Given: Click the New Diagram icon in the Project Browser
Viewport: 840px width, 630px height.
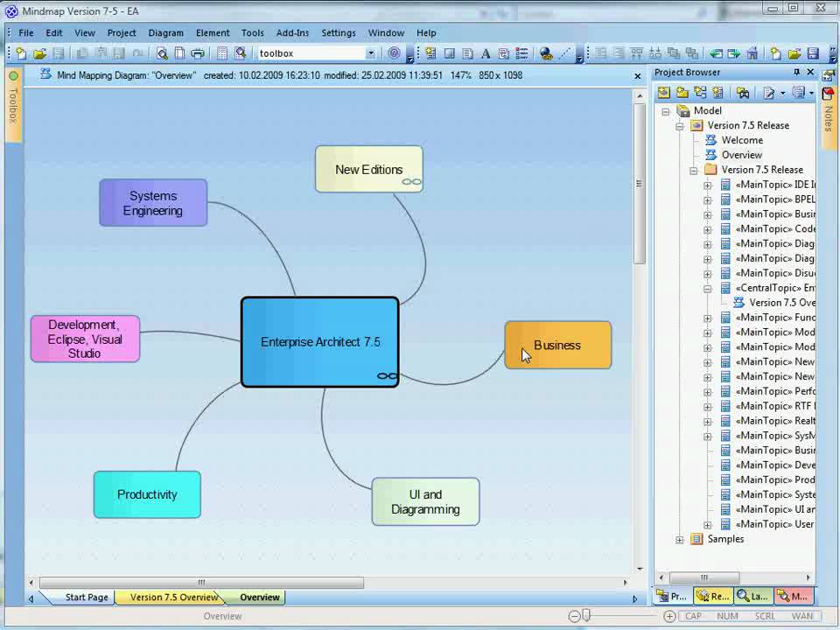Looking at the screenshot, I should 700,93.
